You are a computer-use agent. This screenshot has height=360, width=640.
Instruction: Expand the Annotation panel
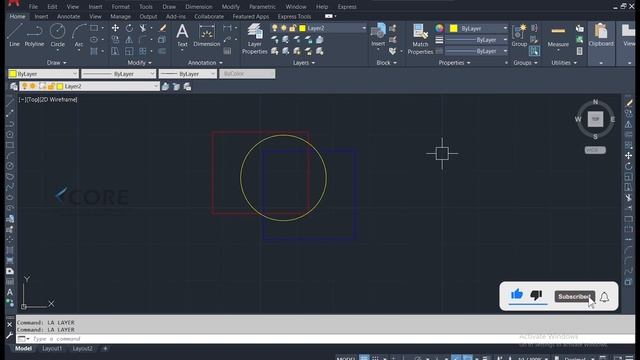point(205,63)
